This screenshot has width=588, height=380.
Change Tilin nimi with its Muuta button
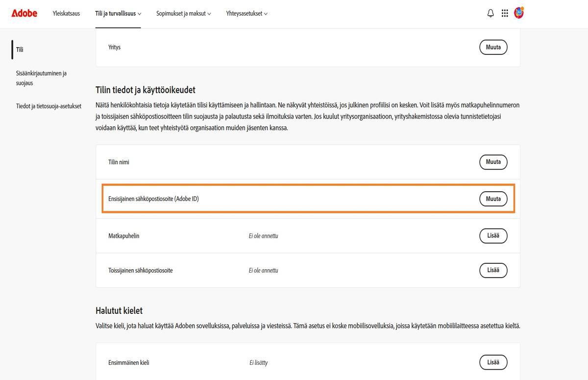493,162
